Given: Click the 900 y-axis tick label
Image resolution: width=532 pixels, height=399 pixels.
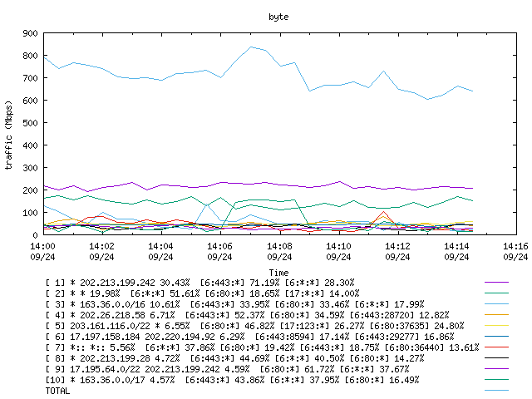Looking at the screenshot, I should (x=30, y=33).
